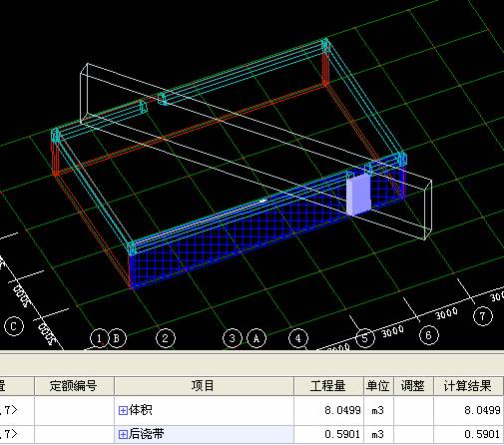
Task: Click the 工程量 column header
Action: [x=328, y=386]
